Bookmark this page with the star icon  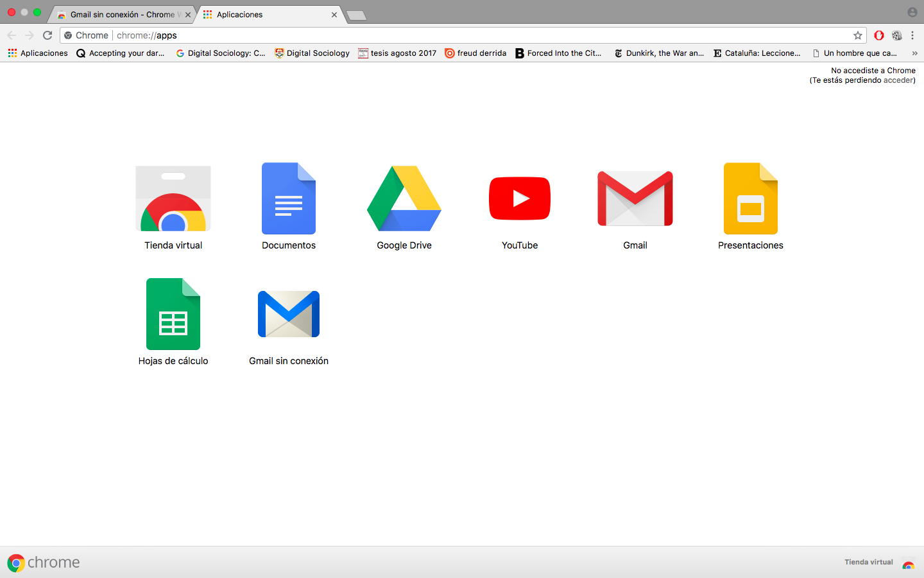(858, 35)
